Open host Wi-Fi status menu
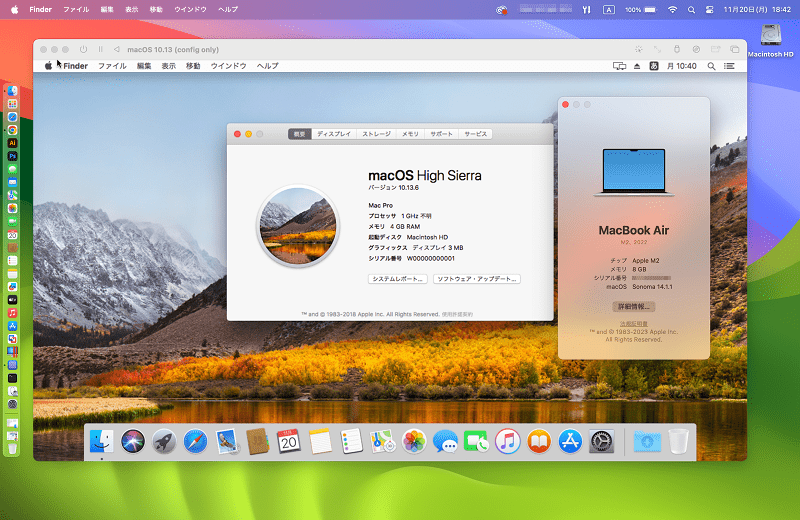Viewport: 800px width, 520px height. click(672, 9)
